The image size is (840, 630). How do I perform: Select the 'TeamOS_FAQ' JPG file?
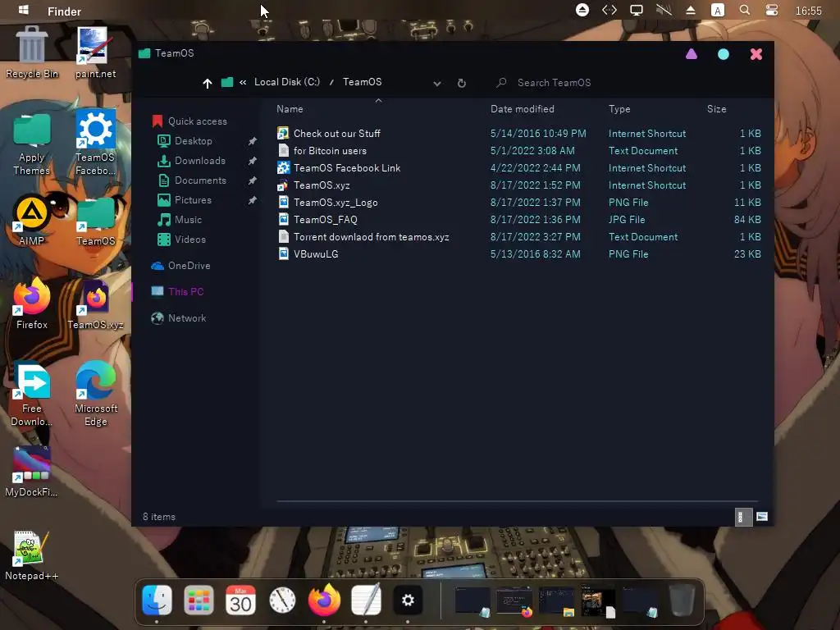[518, 219]
